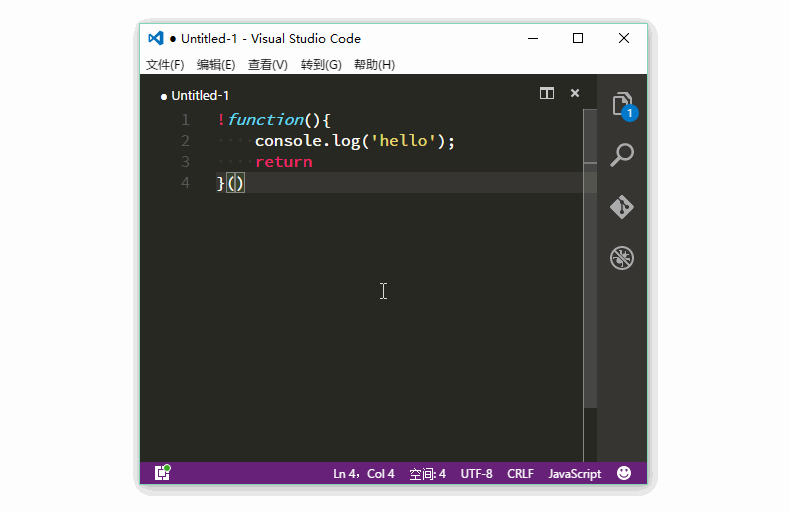The width and height of the screenshot is (790, 511).
Task: Click console.log on line 2
Action: (x=307, y=141)
